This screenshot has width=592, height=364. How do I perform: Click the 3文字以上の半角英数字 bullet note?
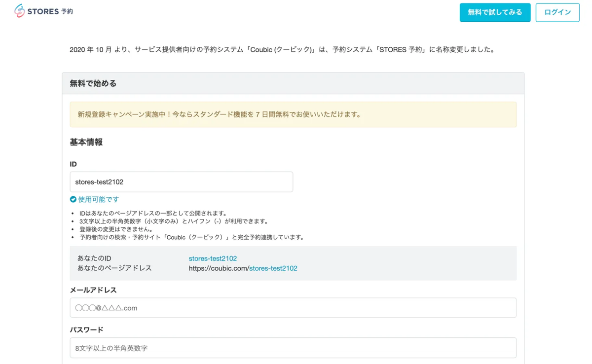pos(174,221)
